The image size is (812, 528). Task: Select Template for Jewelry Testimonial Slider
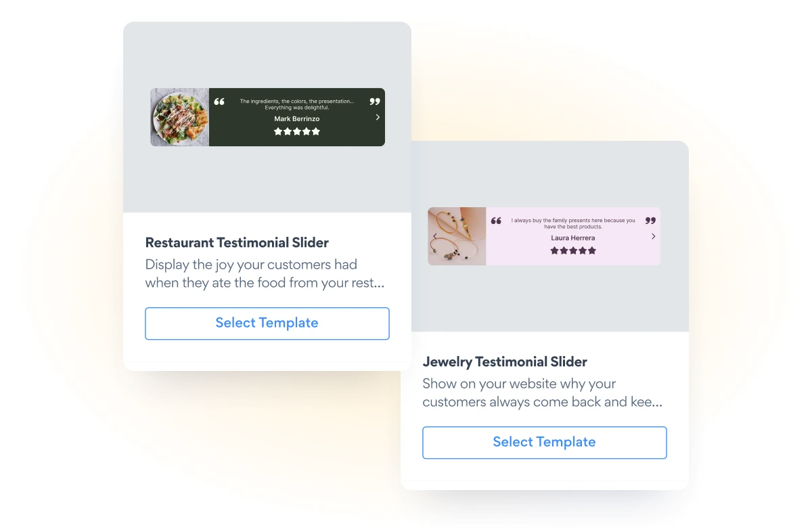[x=545, y=443]
